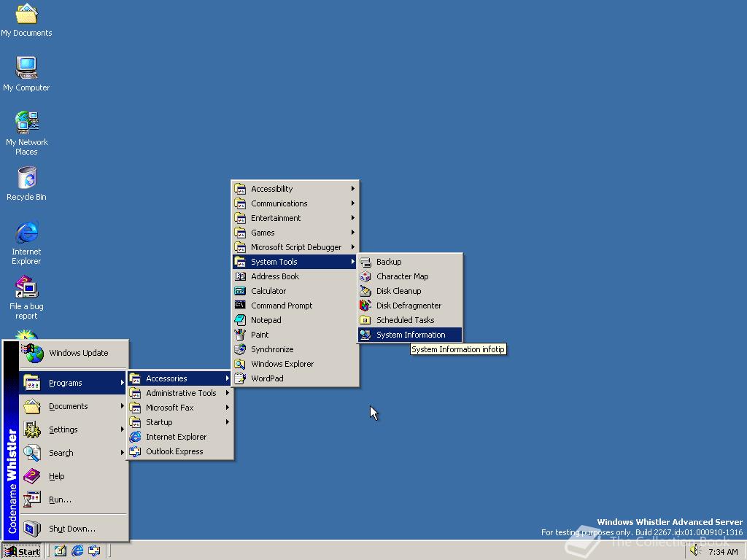Viewport: 747px width, 560px height.
Task: Click the Paint icon
Action: 240,335
